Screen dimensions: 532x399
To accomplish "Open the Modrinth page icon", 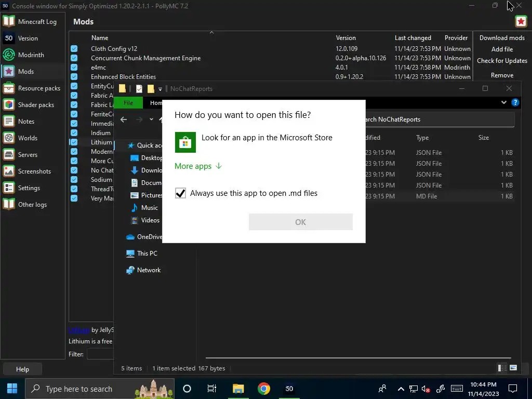I will pyautogui.click(x=8, y=55).
